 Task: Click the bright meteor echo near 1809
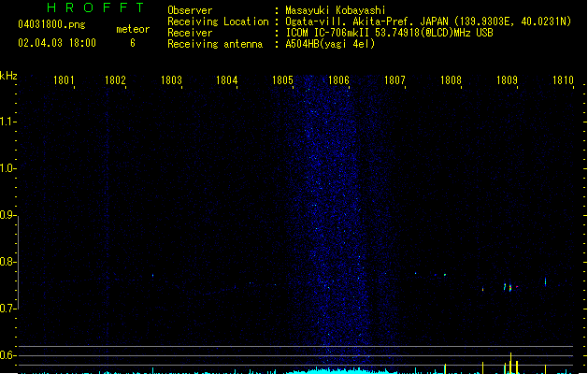pyautogui.click(x=510, y=288)
